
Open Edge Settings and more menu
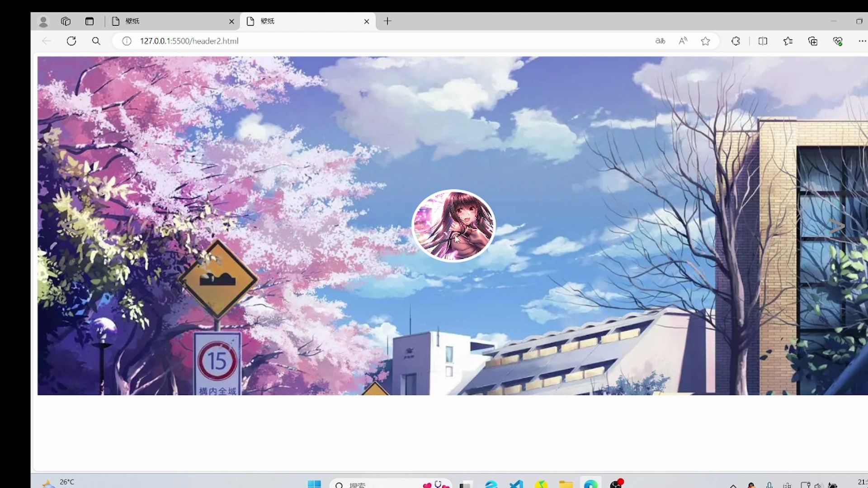862,41
